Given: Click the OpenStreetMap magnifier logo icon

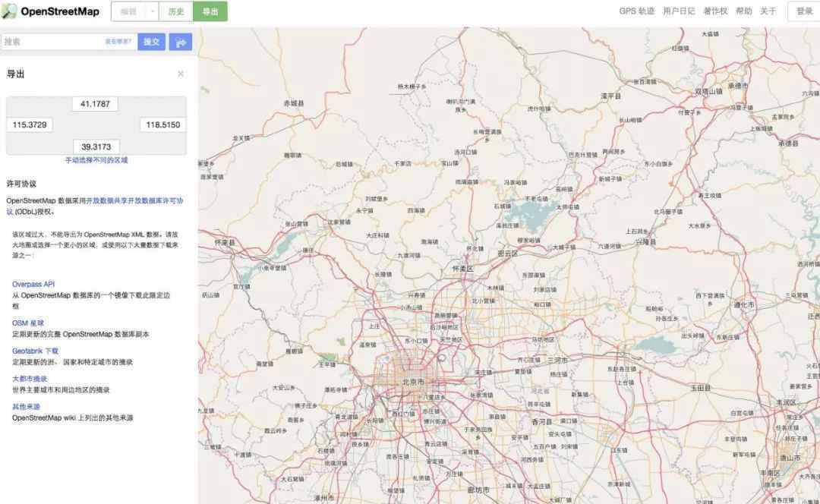Looking at the screenshot, I should pos(9,11).
